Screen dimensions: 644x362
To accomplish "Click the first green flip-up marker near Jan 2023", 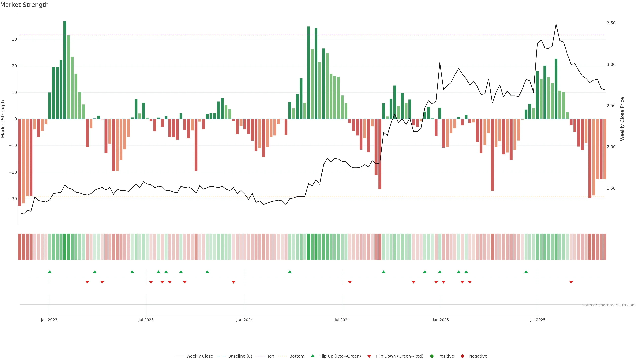I will pos(50,272).
